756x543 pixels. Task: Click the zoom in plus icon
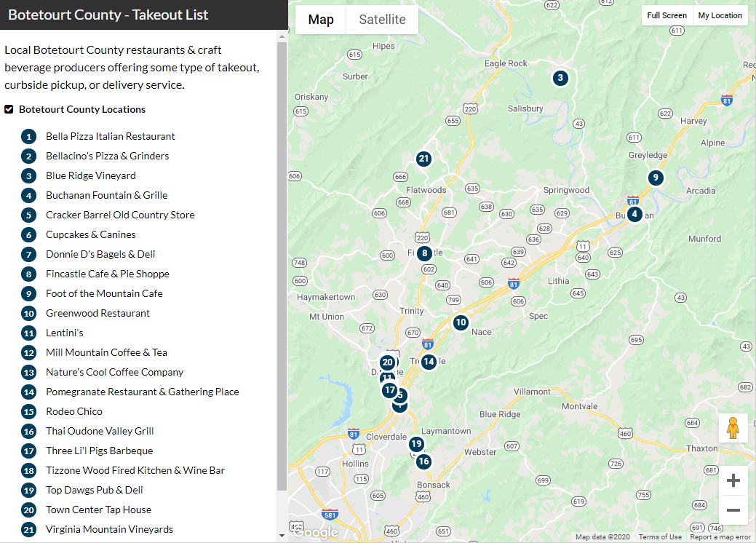(x=733, y=480)
